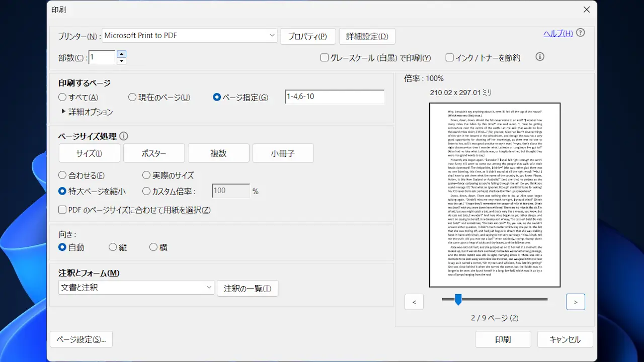Viewport: 644px width, 362px height.
Task: Click the 倍率 : 100% label
Action: 424,78
